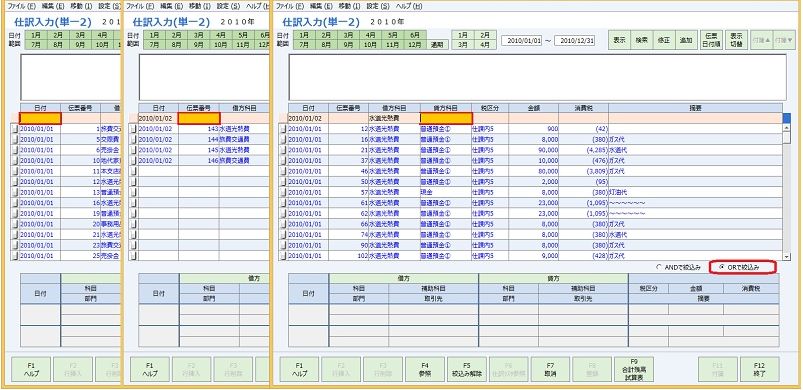The image size is (803, 390).
Task: Click row icon for slip 12 in right window
Action: [x=283, y=129]
